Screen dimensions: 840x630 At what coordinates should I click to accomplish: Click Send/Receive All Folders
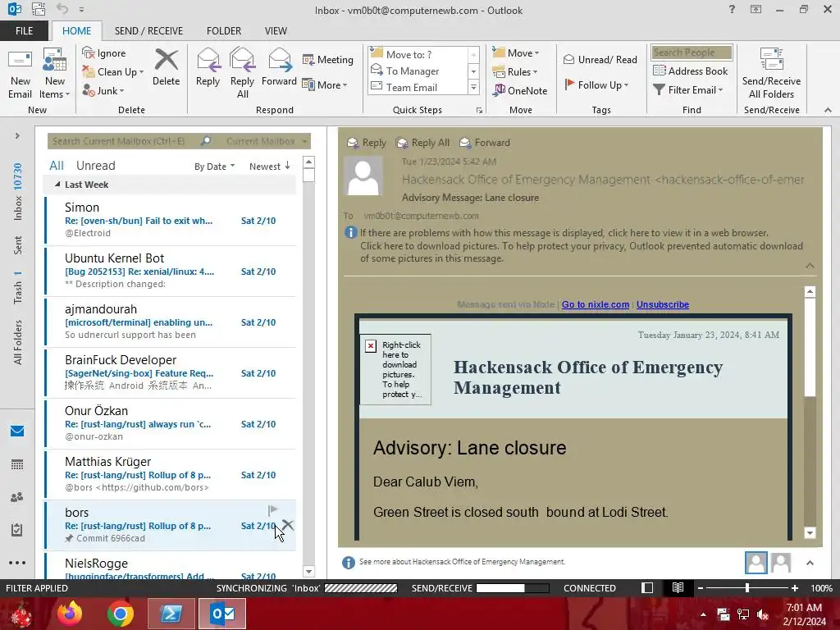[771, 74]
